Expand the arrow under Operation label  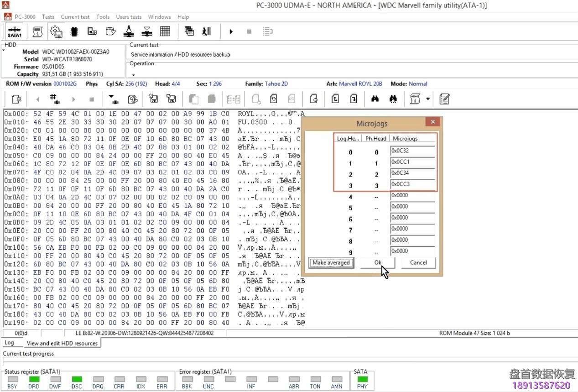[133, 75]
